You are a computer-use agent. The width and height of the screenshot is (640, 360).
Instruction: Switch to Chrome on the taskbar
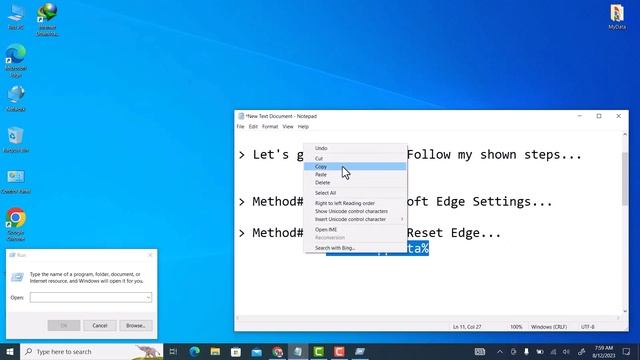pos(278,351)
